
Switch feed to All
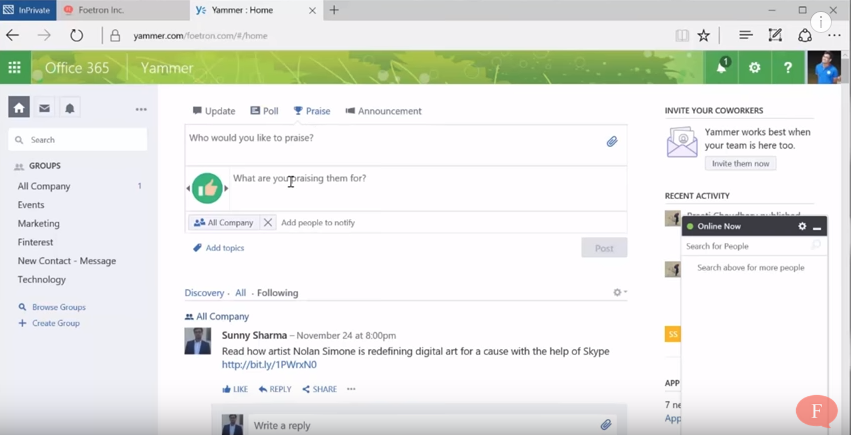(240, 293)
